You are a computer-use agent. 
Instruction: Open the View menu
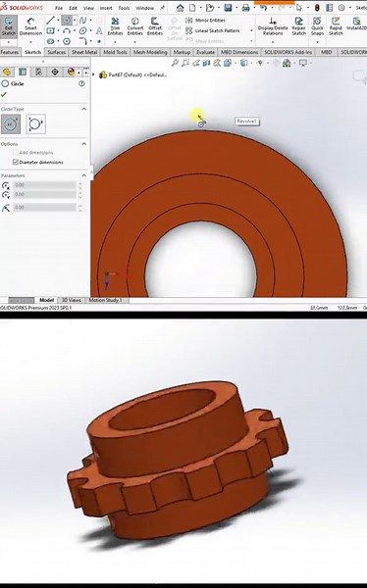pyautogui.click(x=88, y=8)
